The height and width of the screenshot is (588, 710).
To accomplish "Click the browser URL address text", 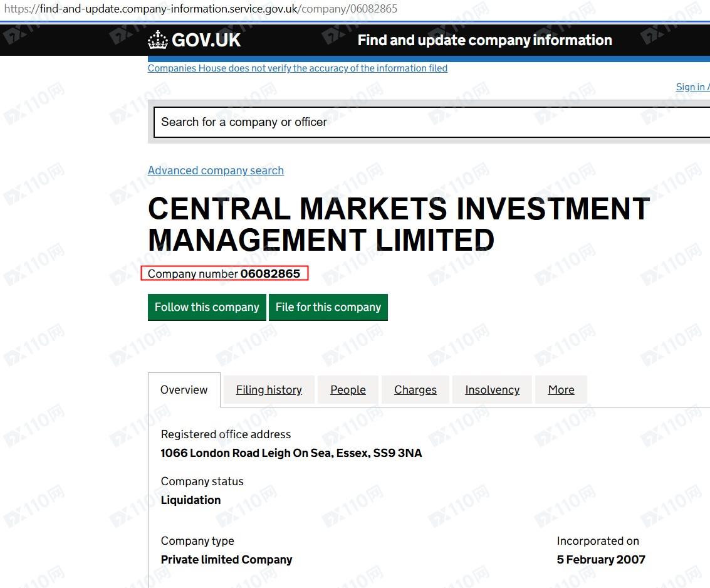I will pos(201,9).
